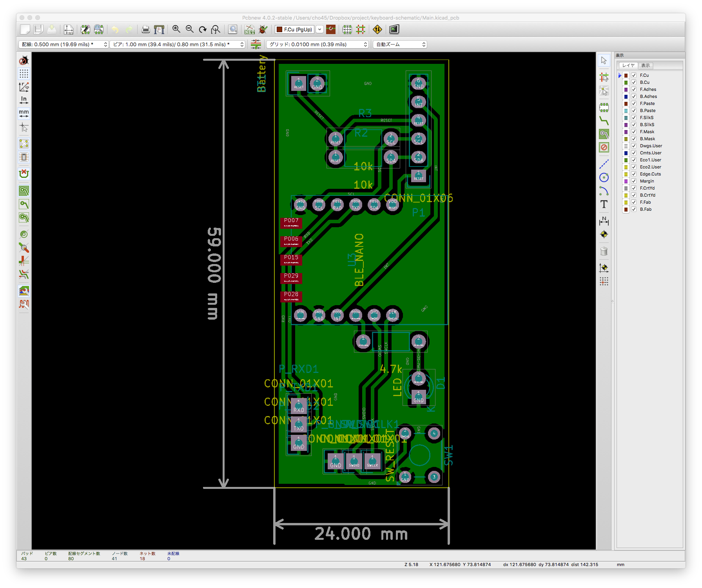702x588 pixels.
Task: Toggle polar coordinates display icon
Action: click(x=24, y=87)
